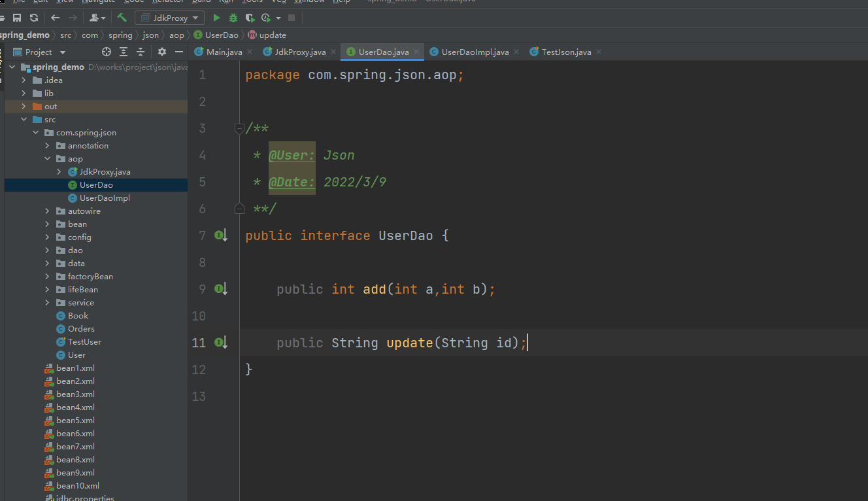This screenshot has width=868, height=501.
Task: Build the project with the hammer icon
Action: tap(122, 18)
